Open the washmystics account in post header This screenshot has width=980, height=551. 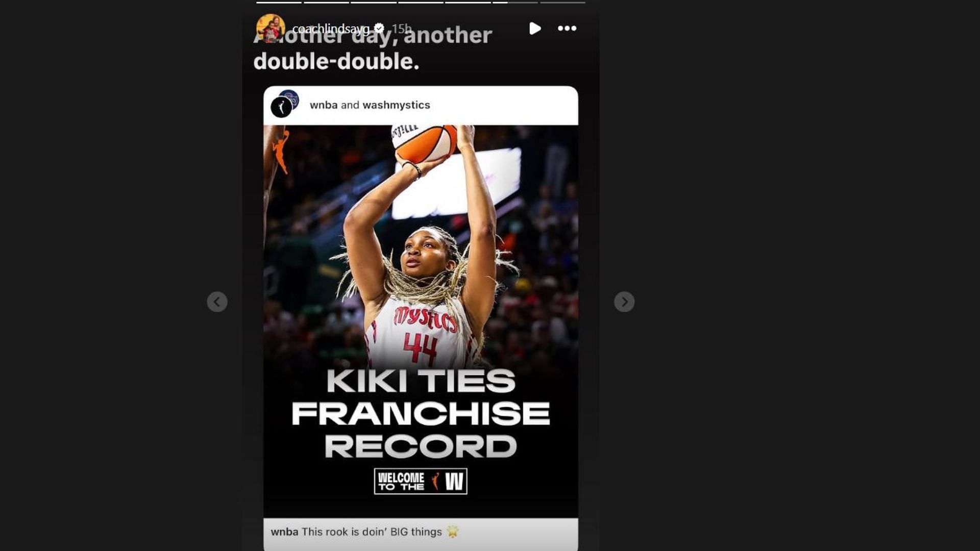tap(396, 105)
